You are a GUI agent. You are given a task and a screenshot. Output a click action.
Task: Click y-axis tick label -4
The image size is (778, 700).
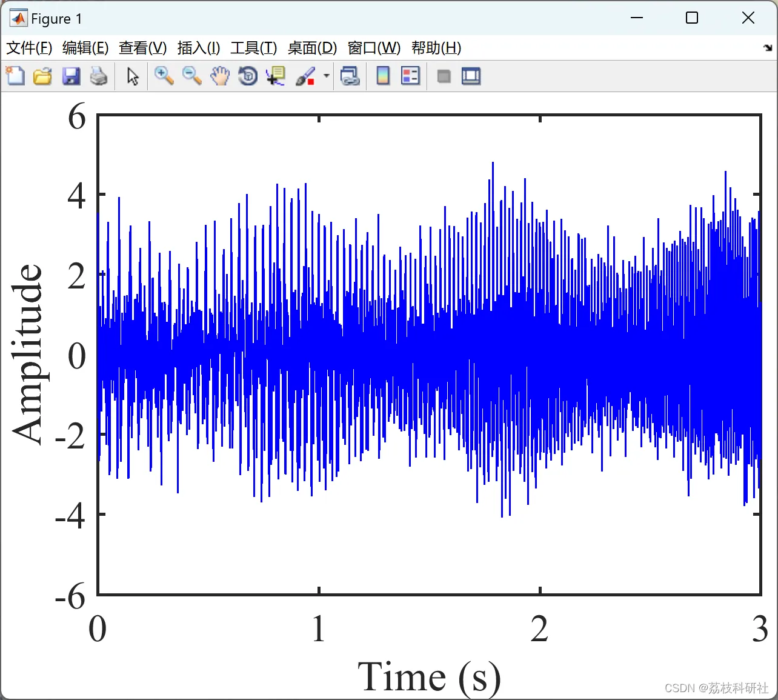coord(70,516)
